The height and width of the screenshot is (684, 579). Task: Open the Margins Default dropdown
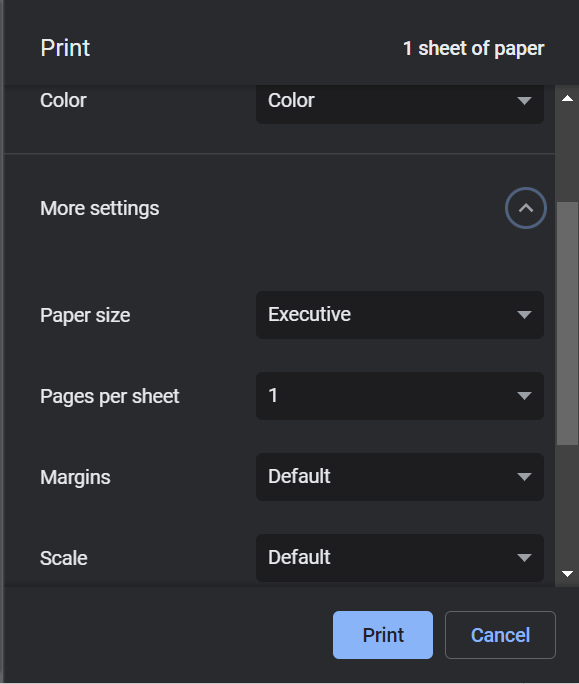(x=400, y=477)
